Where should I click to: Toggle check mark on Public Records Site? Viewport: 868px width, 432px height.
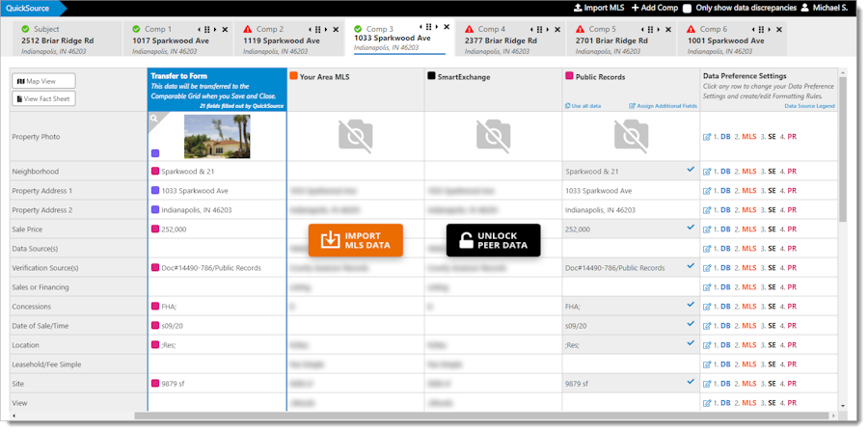point(691,381)
